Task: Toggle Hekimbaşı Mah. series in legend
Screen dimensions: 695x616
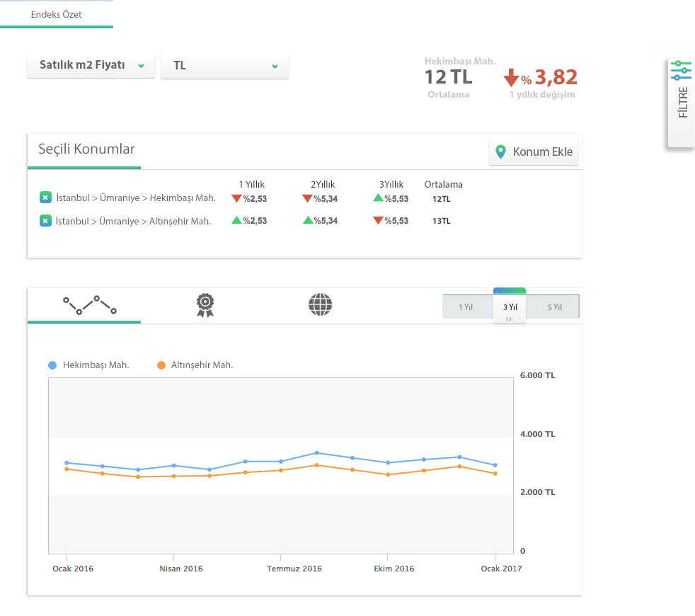Action: pos(88,365)
